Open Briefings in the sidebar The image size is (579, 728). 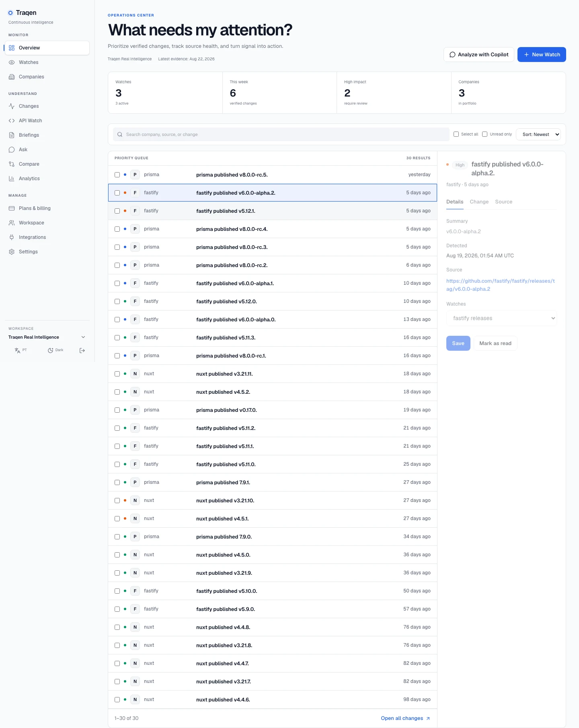[47, 135]
